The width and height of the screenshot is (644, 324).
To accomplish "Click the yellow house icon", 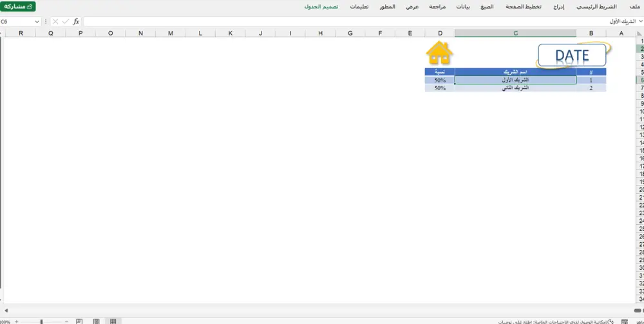I will coord(439,53).
